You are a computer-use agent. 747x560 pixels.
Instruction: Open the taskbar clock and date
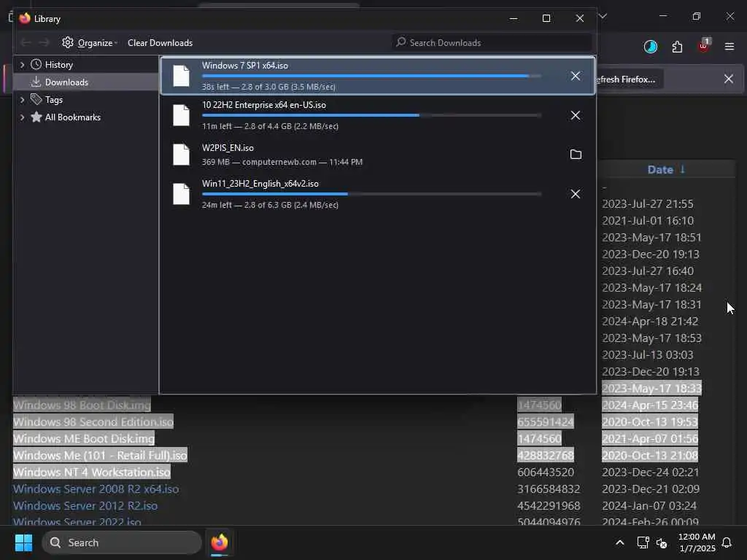point(697,542)
